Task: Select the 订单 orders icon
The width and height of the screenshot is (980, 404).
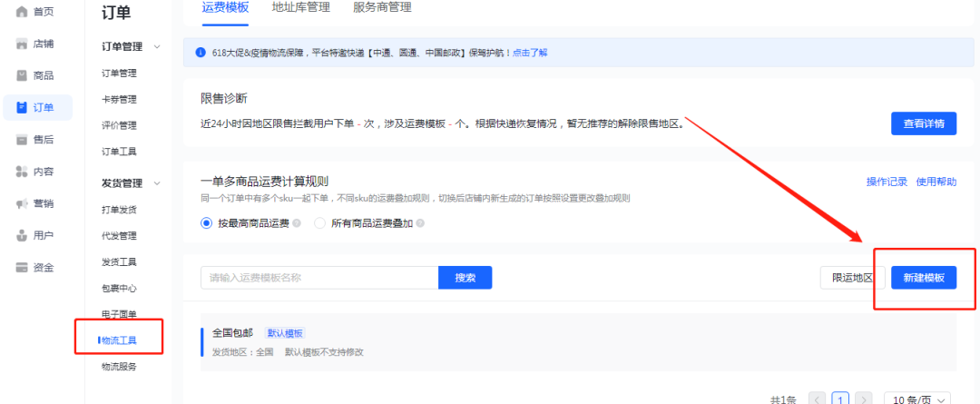Action: 22,107
